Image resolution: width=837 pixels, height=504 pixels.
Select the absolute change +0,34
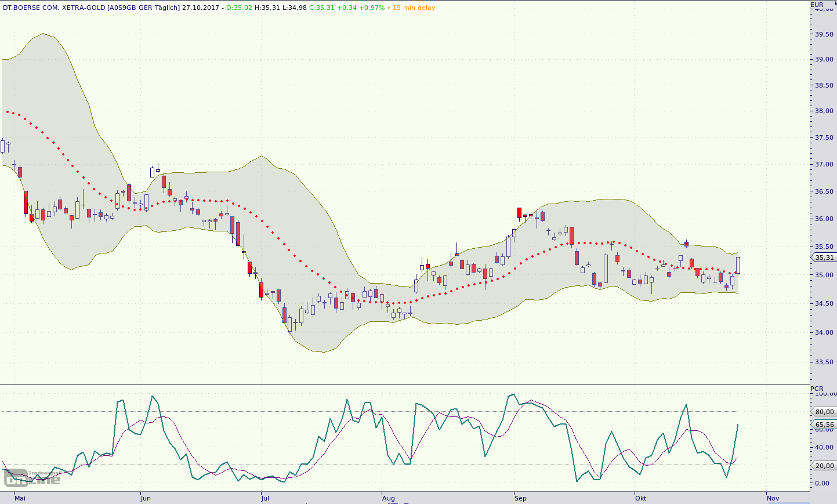click(x=347, y=8)
